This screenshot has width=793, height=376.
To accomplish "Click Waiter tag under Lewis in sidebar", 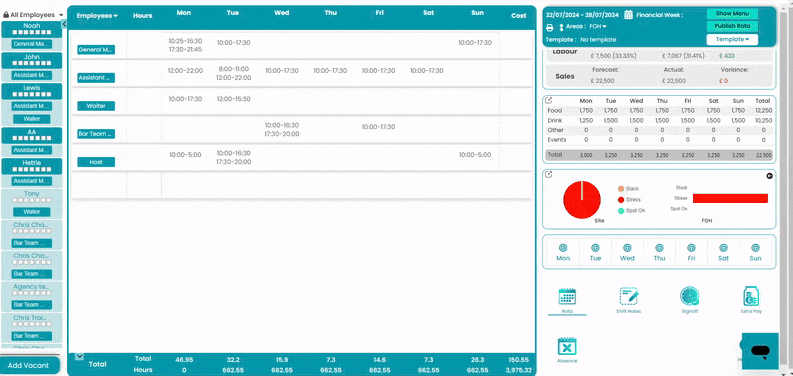I will pos(32,119).
